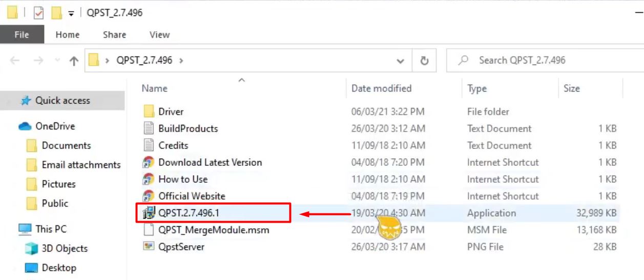Viewport: 644px width, 280px height.
Task: Click the Back navigation arrow
Action: click(x=14, y=60)
